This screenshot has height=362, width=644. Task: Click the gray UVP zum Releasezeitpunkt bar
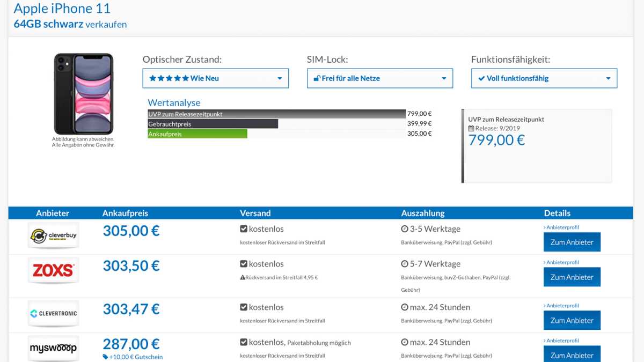tap(276, 114)
